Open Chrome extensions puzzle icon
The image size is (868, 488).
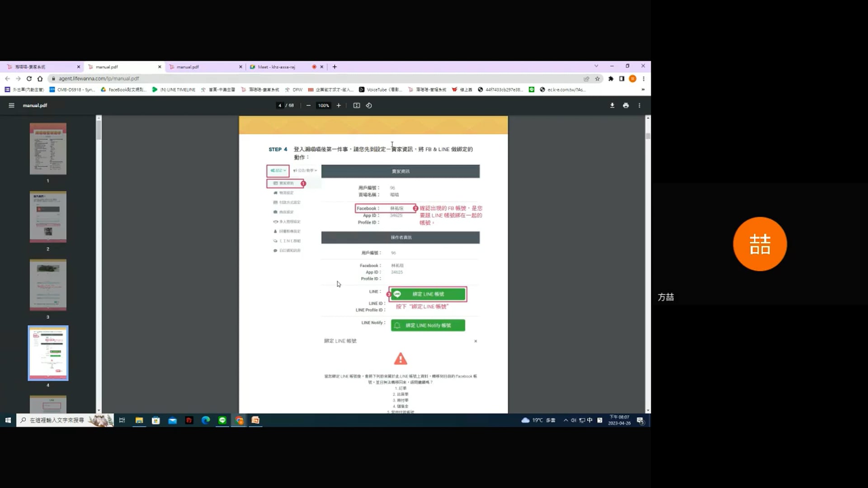[611, 79]
